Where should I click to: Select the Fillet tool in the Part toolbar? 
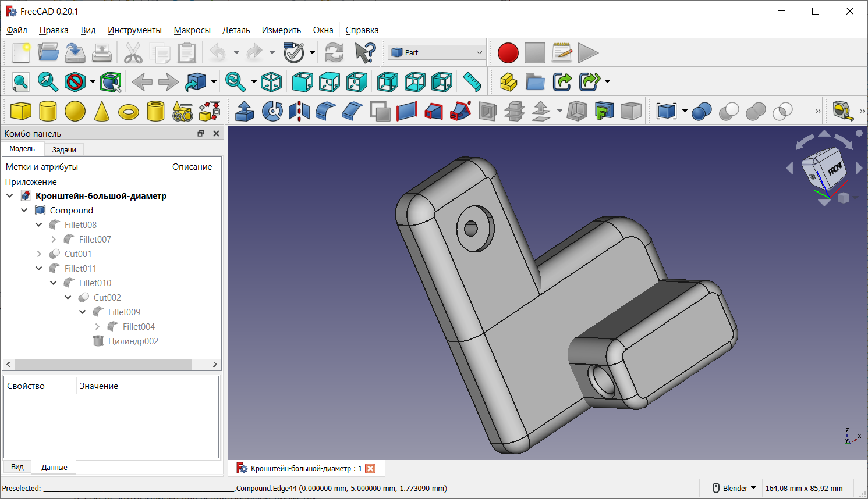pos(326,111)
